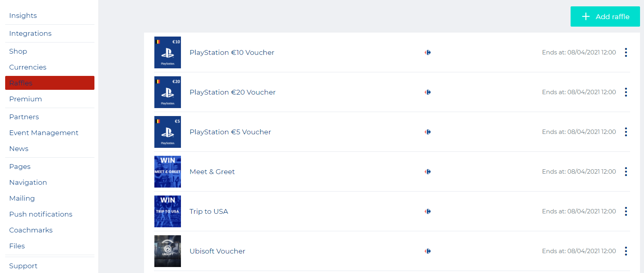Screen dimensions: 644x273
Task: Click the Add raffle button
Action: coord(605,17)
